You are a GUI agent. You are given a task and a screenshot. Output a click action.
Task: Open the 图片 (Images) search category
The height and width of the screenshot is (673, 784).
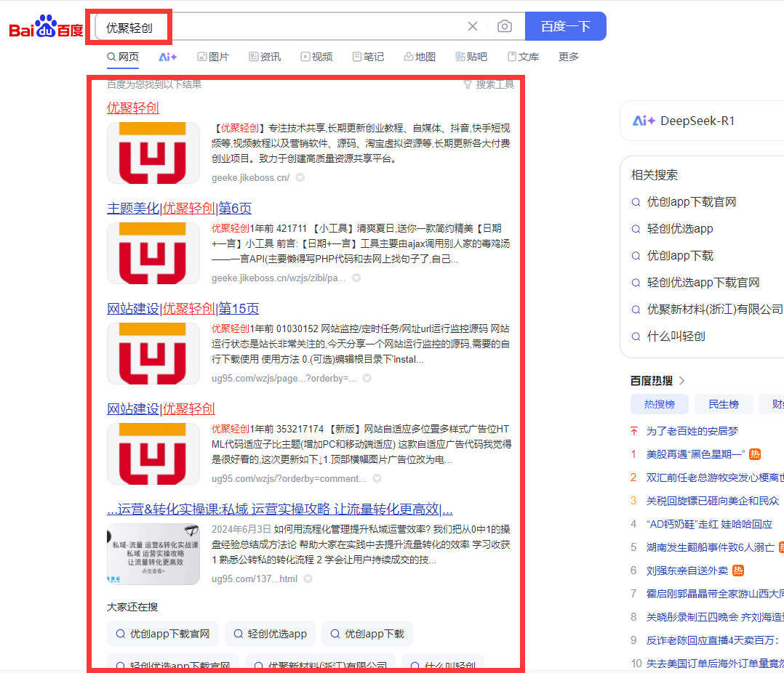click(213, 57)
